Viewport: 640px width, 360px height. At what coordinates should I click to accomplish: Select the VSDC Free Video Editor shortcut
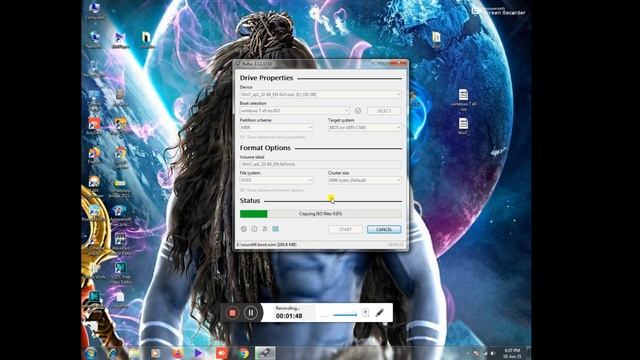[120, 273]
